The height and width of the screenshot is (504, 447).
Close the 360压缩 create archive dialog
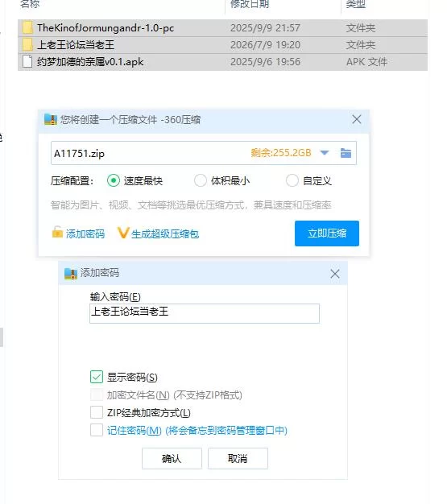click(356, 119)
